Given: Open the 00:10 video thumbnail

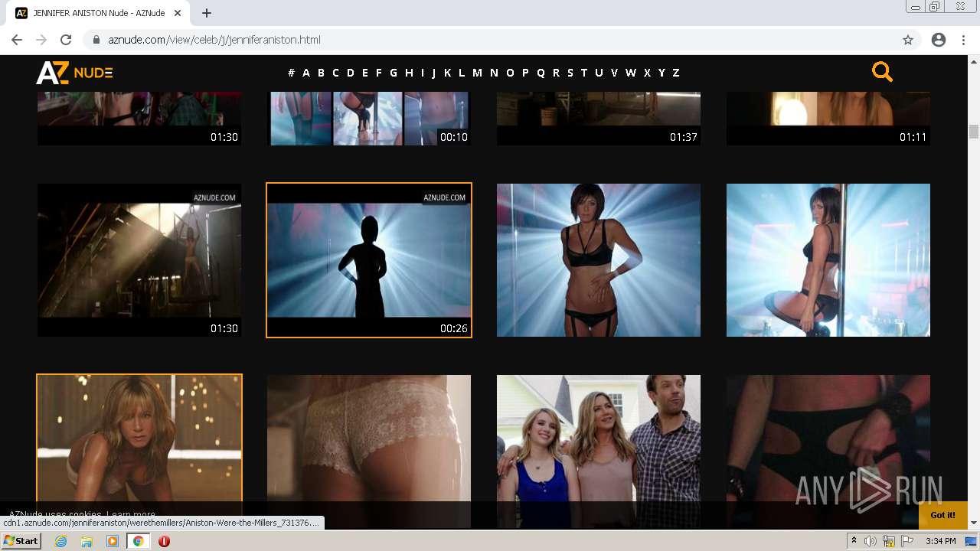Looking at the screenshot, I should tap(369, 119).
